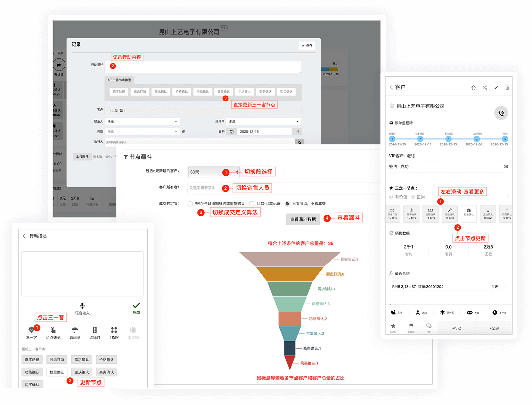Toggle 数量确认 node in 行动描述 panel
The image size is (532, 404).
point(57,372)
